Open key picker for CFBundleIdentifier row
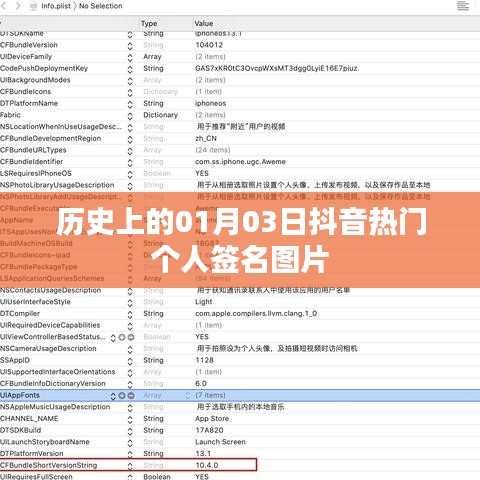The width and height of the screenshot is (480, 480). (130, 162)
